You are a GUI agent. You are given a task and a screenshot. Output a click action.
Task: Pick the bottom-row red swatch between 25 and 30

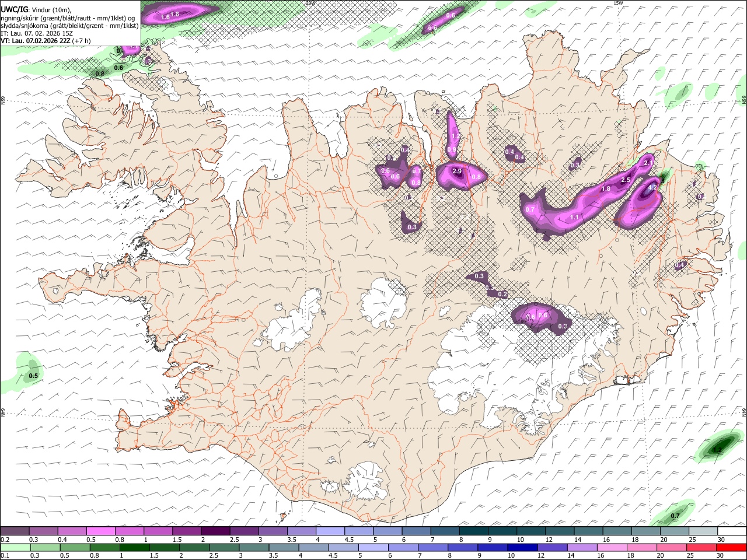(x=702, y=547)
